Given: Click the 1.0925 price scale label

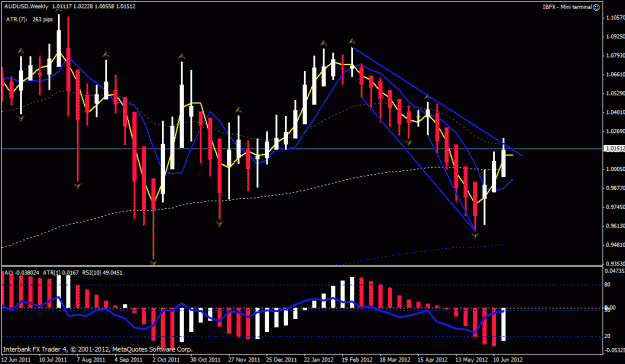Looking at the screenshot, I should (x=614, y=36).
